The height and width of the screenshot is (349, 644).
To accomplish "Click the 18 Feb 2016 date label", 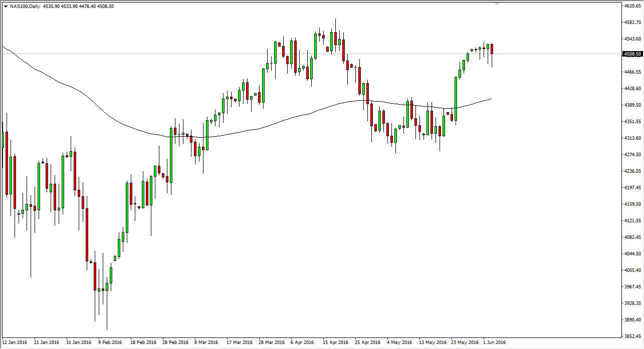I will pos(142,343).
